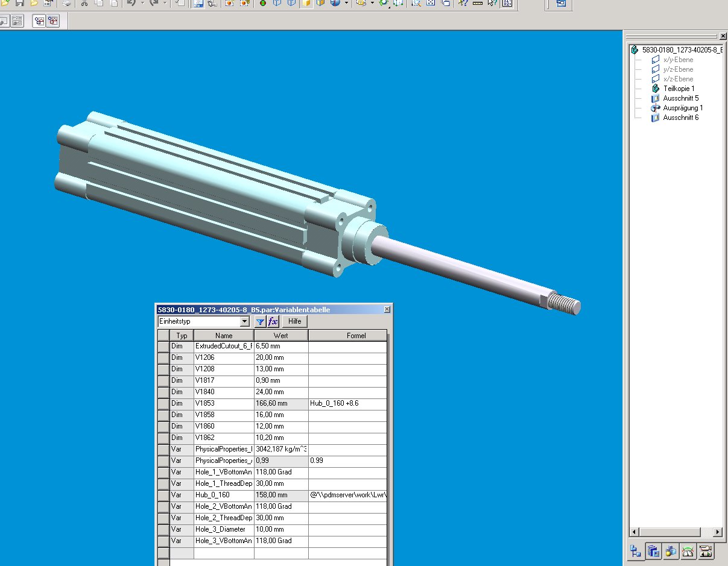Open the fx function editor

(273, 322)
